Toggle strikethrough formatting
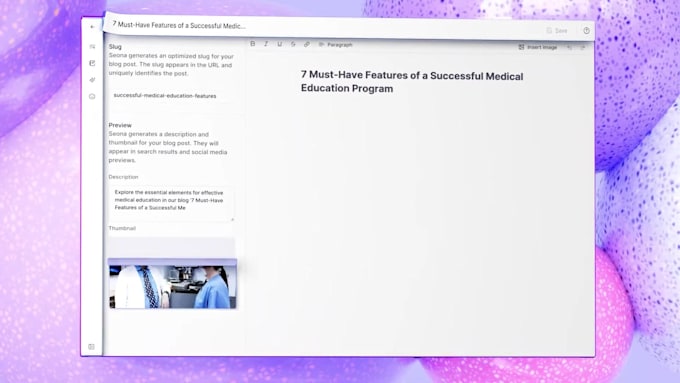680x383 pixels. [293, 44]
